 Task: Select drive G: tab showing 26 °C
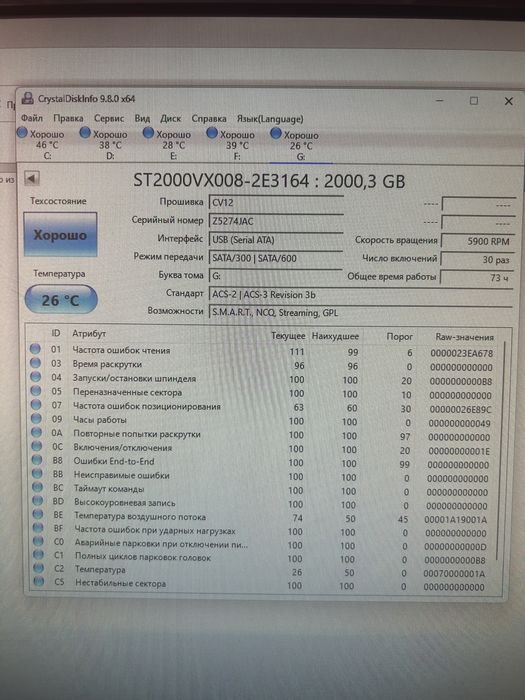coord(296,145)
